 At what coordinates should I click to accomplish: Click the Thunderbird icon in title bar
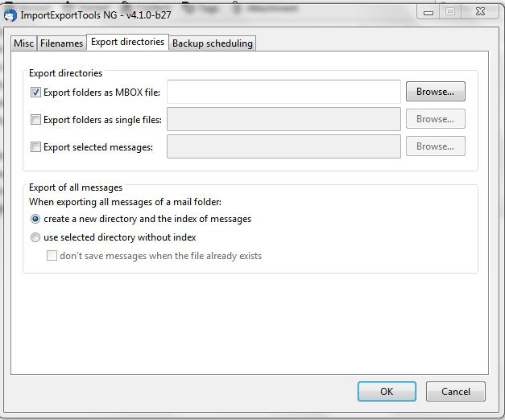[x=10, y=15]
